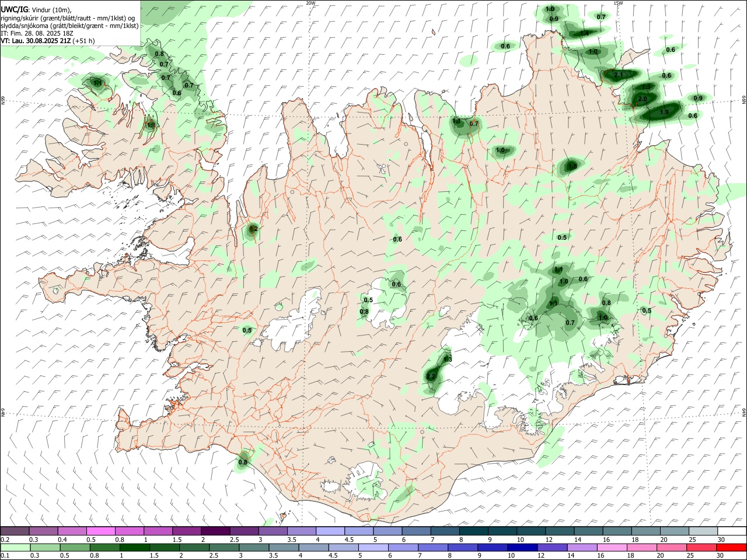Click the 2.0 precipitation value on the map
Viewport: 747px width, 560px height.
point(643,99)
